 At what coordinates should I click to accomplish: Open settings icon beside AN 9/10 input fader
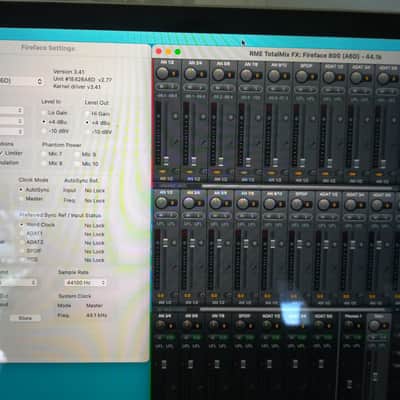pos(286,143)
